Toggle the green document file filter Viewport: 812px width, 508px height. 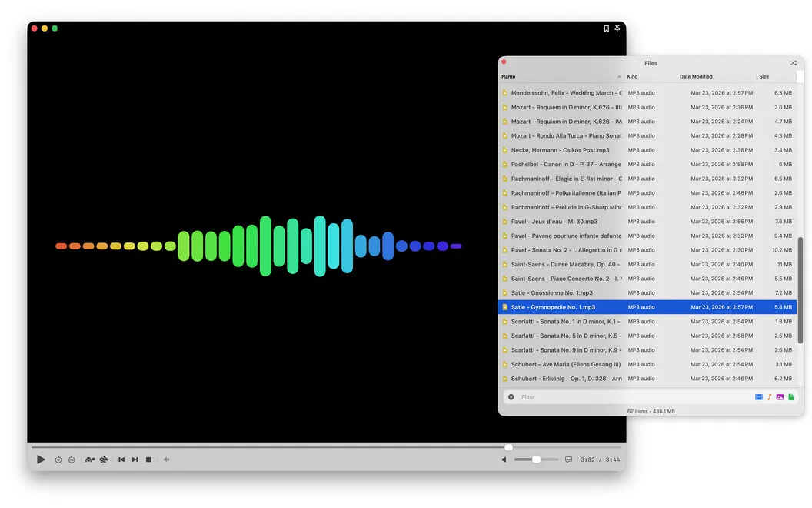[790, 397]
